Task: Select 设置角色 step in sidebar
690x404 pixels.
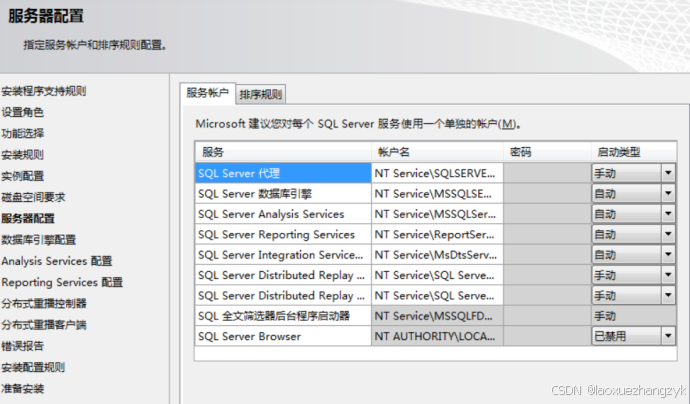Action: coord(22,112)
